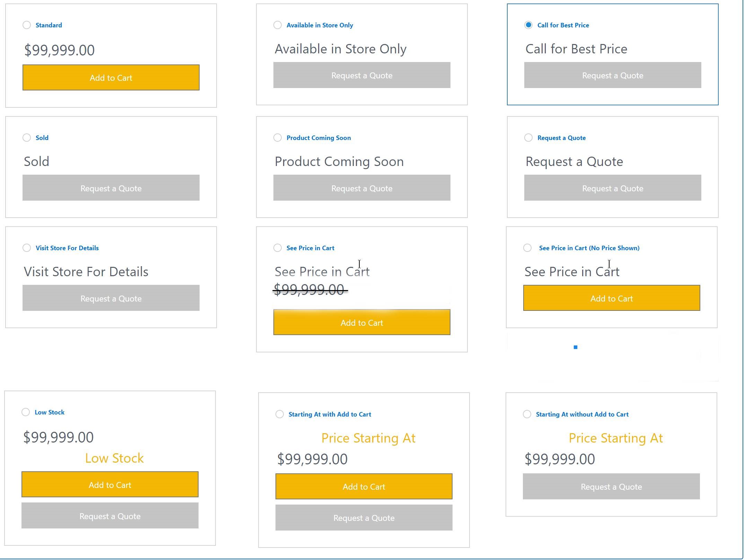Select Product Coming Soon radio button
745x560 pixels.
(278, 138)
